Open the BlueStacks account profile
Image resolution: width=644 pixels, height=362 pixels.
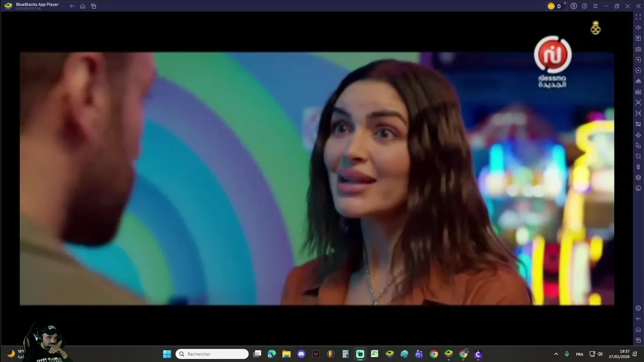coord(574,6)
